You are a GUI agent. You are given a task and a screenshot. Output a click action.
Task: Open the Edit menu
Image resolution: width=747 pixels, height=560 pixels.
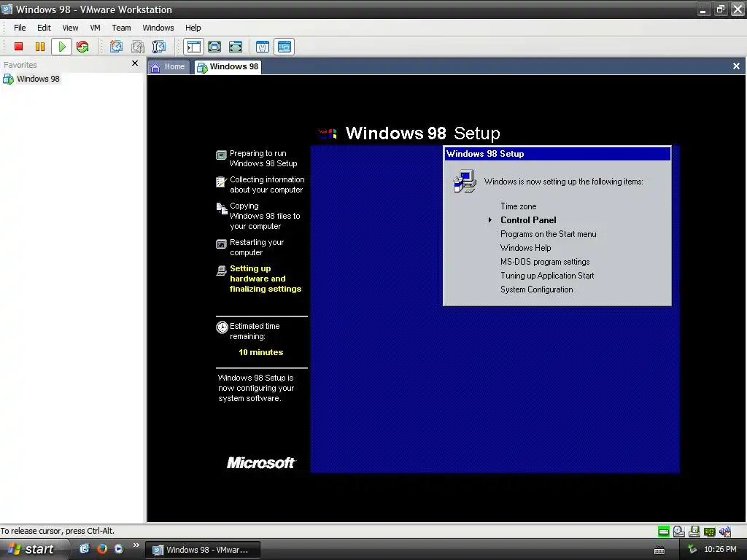pyautogui.click(x=44, y=28)
